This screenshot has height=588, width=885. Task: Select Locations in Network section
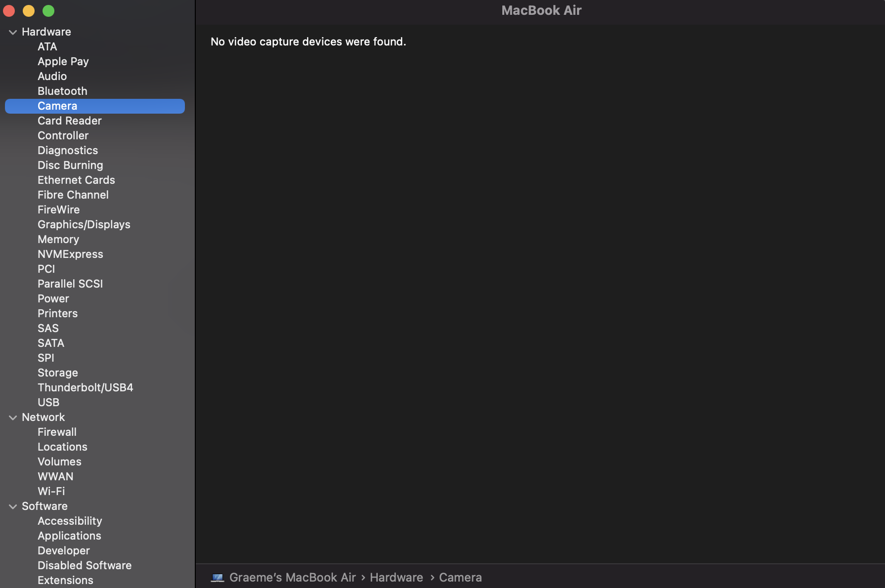(x=62, y=447)
